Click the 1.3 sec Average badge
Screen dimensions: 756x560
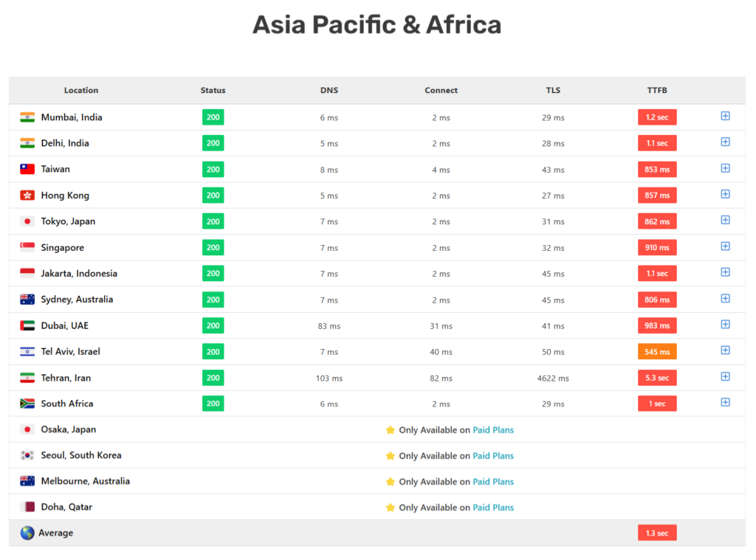[657, 532]
